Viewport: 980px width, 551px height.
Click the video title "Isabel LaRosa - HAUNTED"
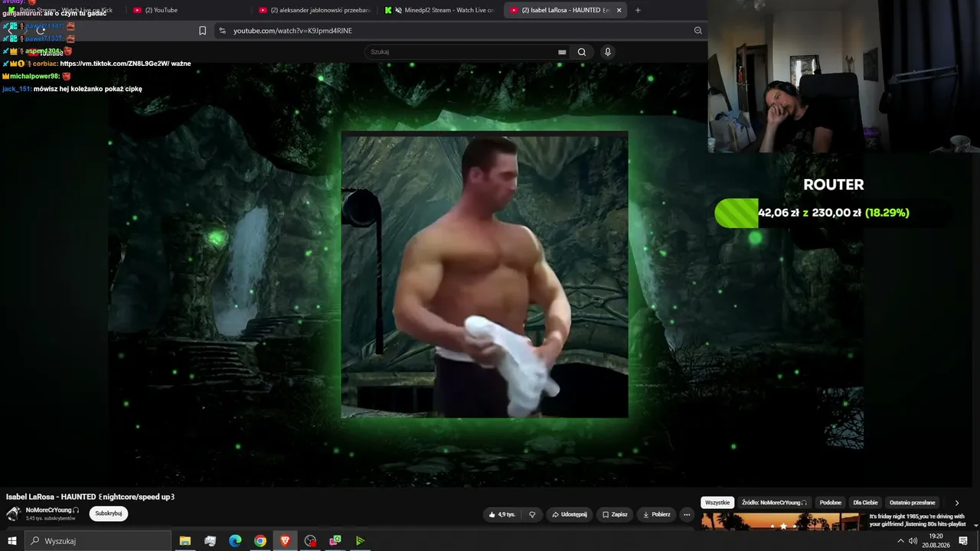90,497
